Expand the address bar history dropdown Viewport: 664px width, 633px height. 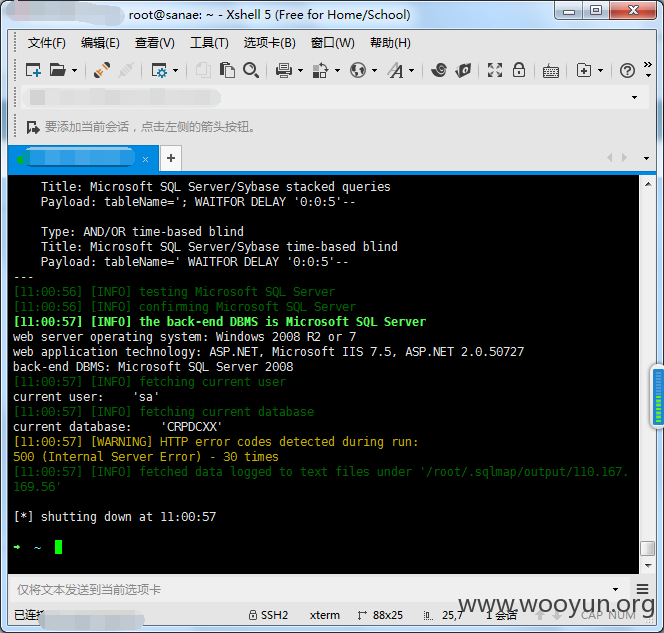click(x=634, y=97)
